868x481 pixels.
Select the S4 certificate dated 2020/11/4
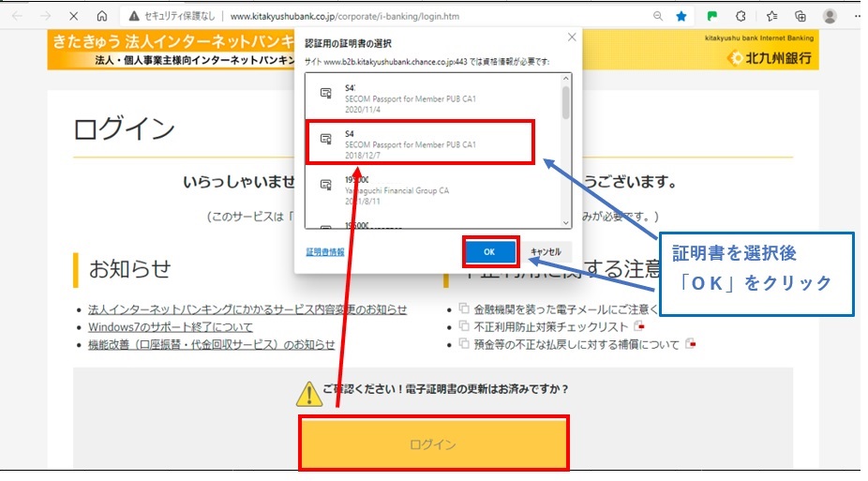click(433, 98)
